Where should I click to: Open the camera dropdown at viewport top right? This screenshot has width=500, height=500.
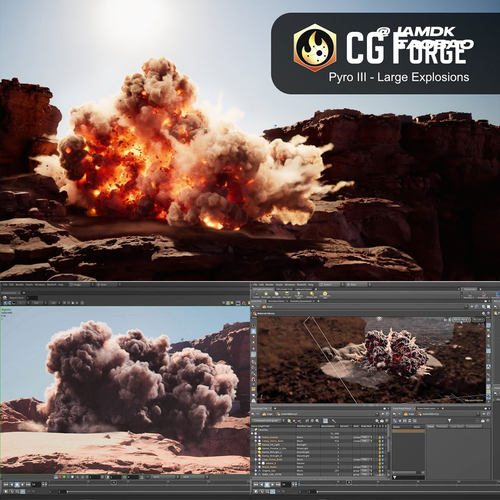pyautogui.click(x=479, y=320)
